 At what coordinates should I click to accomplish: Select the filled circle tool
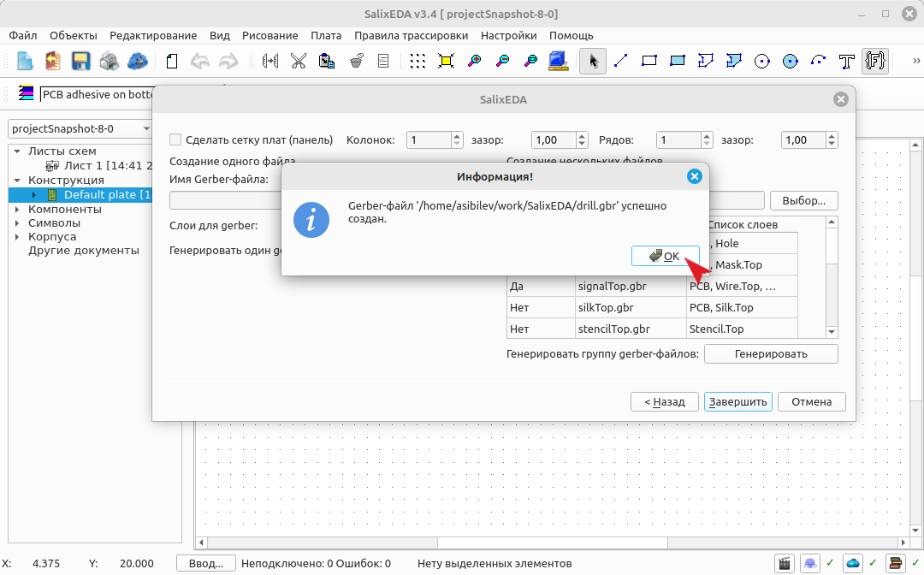pyautogui.click(x=791, y=62)
